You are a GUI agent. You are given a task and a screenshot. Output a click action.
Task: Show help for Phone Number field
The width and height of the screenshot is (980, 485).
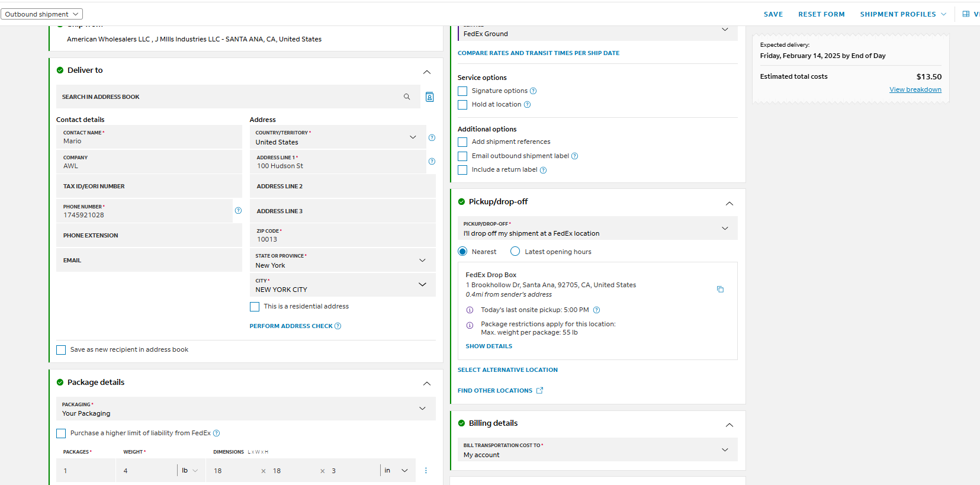click(x=238, y=210)
